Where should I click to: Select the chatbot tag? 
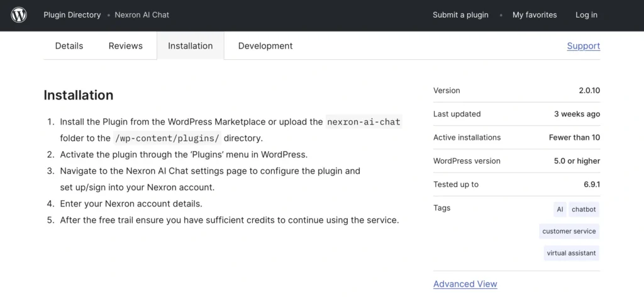(584, 210)
